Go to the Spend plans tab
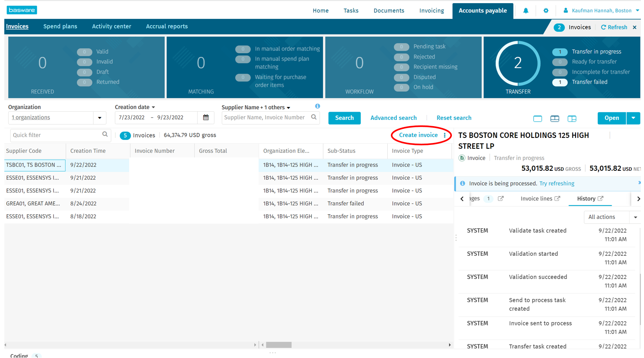The width and height of the screenshot is (644, 358). (60, 27)
